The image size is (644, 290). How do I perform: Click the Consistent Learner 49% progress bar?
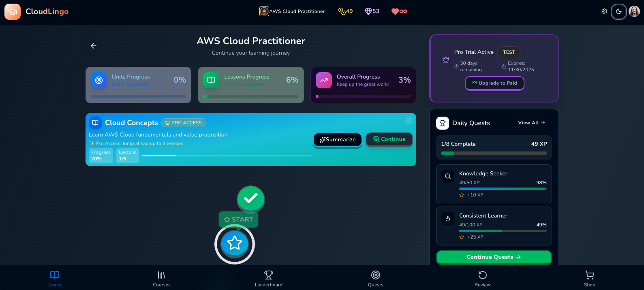(503, 231)
